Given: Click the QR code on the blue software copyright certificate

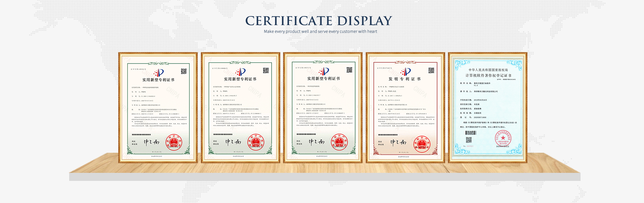Looking at the screenshot, I should coord(469,140).
